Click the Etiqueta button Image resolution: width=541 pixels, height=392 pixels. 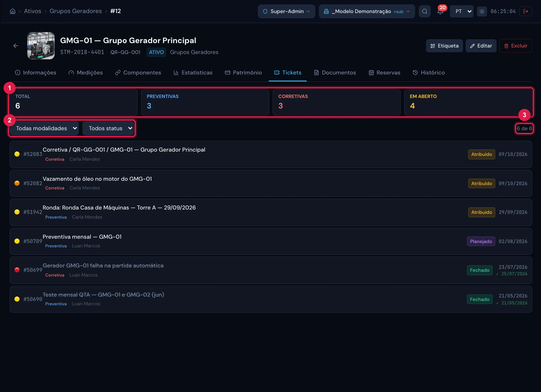[x=444, y=46]
